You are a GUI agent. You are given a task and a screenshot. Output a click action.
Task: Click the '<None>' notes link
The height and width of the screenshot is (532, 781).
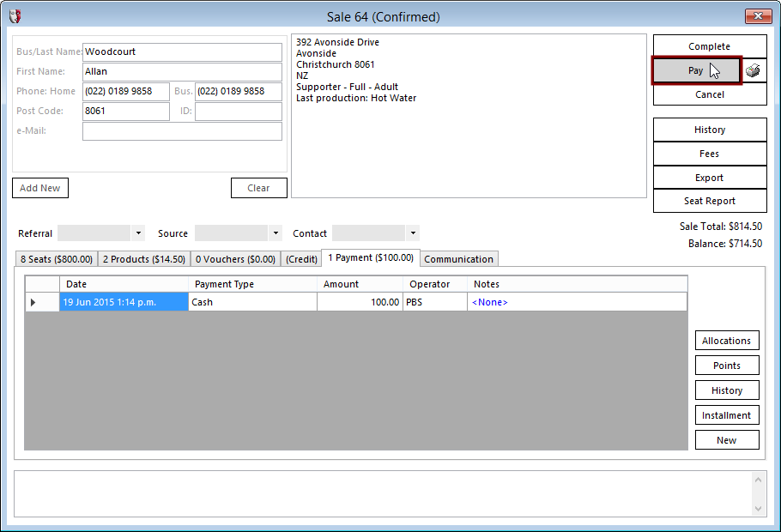point(489,302)
